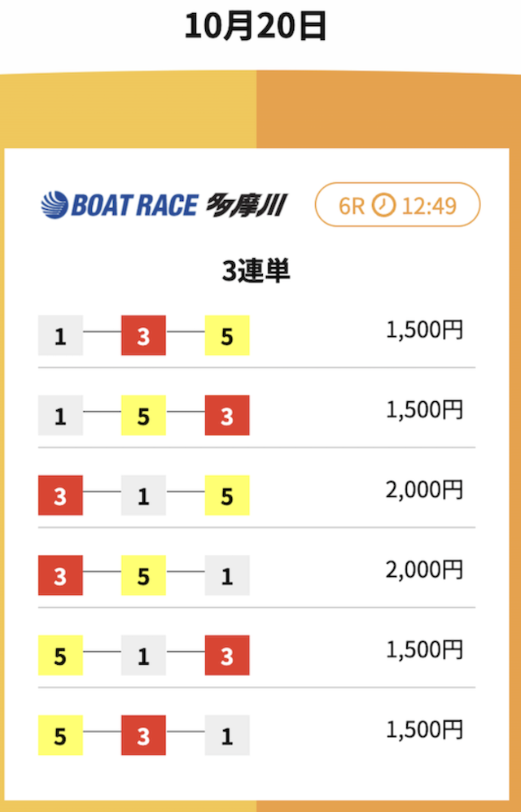Screen dimensions: 521x812
Task: Click the blue BOAT RACE swirl logo
Action: [x=55, y=204]
